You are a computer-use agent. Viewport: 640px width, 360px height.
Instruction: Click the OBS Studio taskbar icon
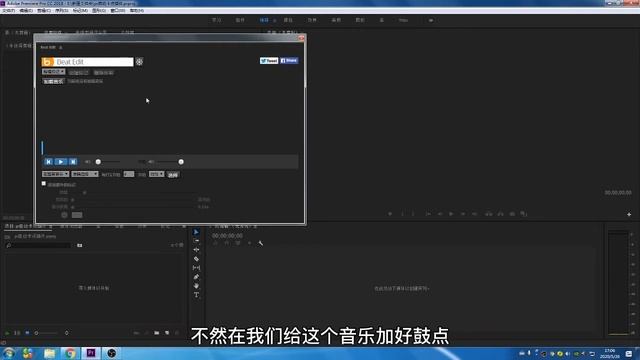(111, 353)
